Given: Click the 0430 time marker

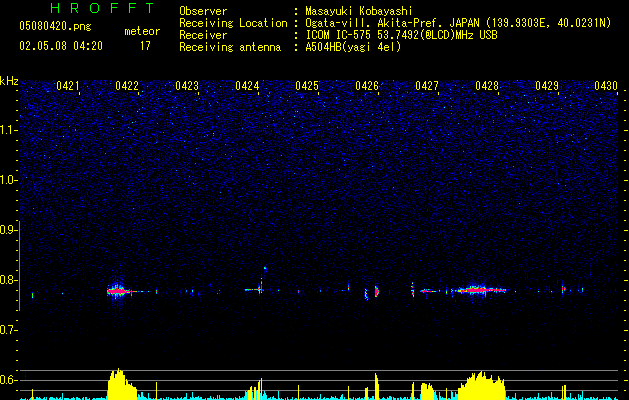Looking at the screenshot, I should point(606,85).
